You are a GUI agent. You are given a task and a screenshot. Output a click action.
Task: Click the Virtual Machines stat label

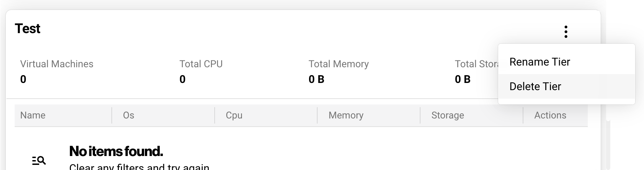click(57, 64)
